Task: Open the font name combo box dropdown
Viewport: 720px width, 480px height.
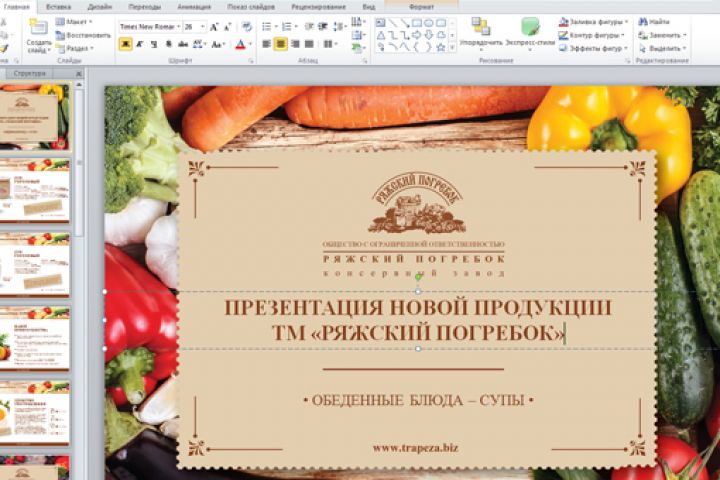Action: point(179,27)
